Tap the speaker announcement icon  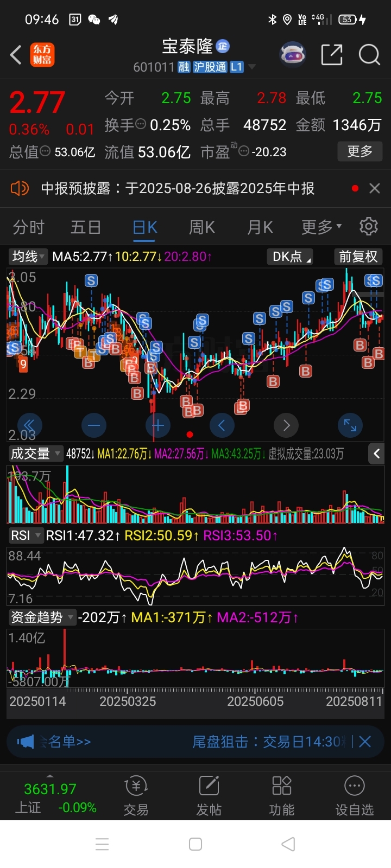click(20, 188)
